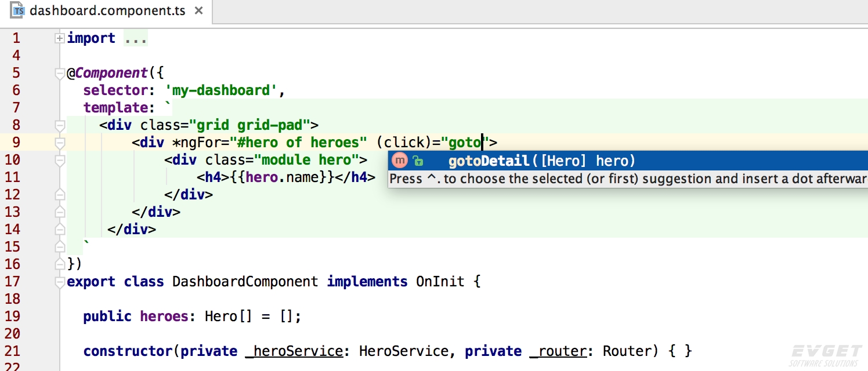The width and height of the screenshot is (868, 371).
Task: Click the Router type name
Action: tap(627, 351)
